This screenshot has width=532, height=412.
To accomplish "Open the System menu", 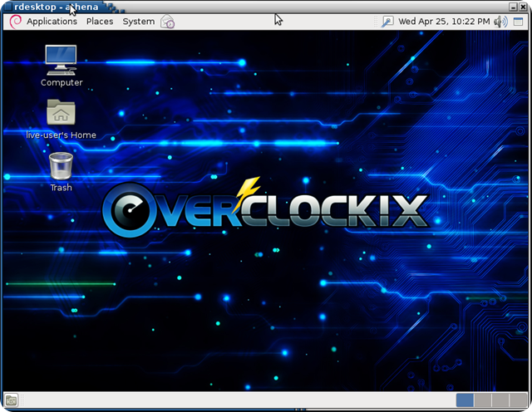I will point(139,22).
